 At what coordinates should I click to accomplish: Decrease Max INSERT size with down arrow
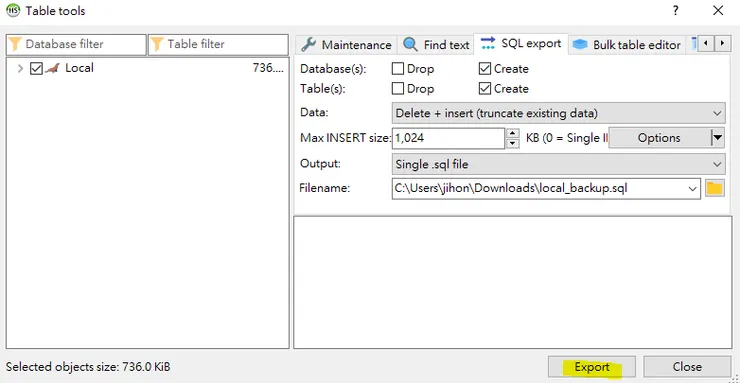[513, 143]
